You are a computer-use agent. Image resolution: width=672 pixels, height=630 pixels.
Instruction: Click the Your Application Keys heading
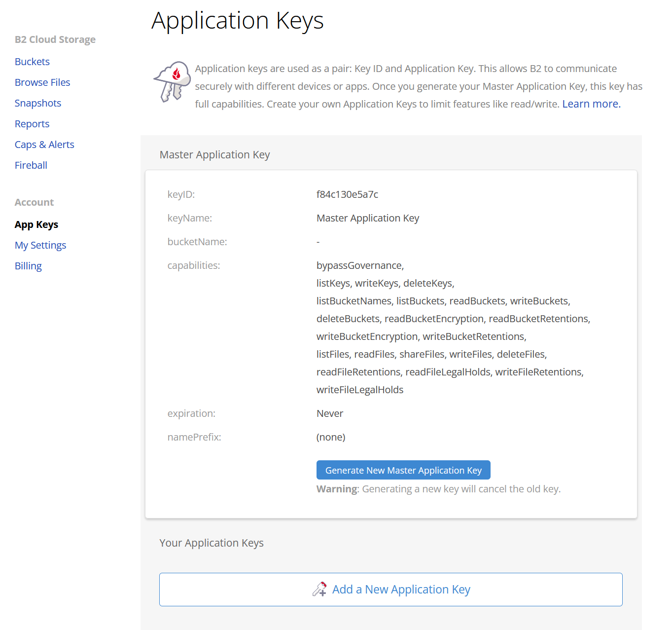pyautogui.click(x=212, y=543)
